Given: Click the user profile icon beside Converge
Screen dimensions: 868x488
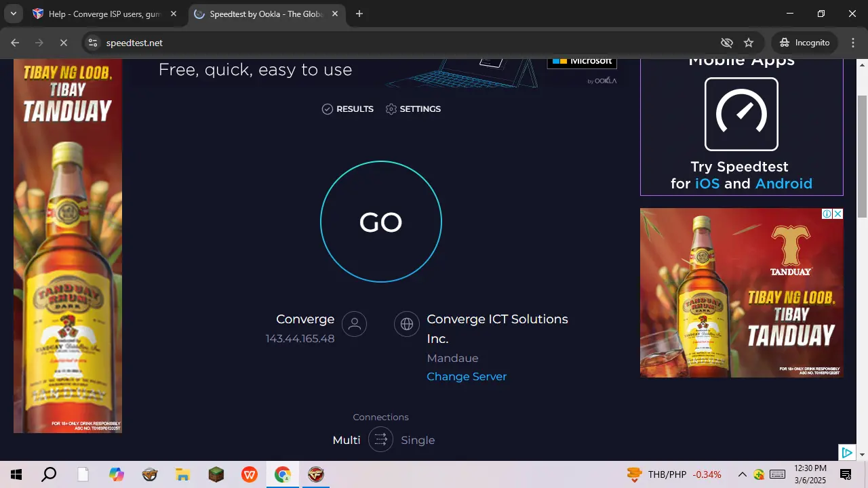Looking at the screenshot, I should [x=354, y=324].
